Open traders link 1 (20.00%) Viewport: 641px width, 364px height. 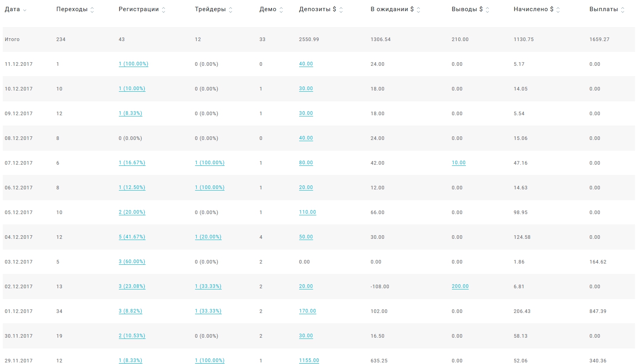coord(208,237)
